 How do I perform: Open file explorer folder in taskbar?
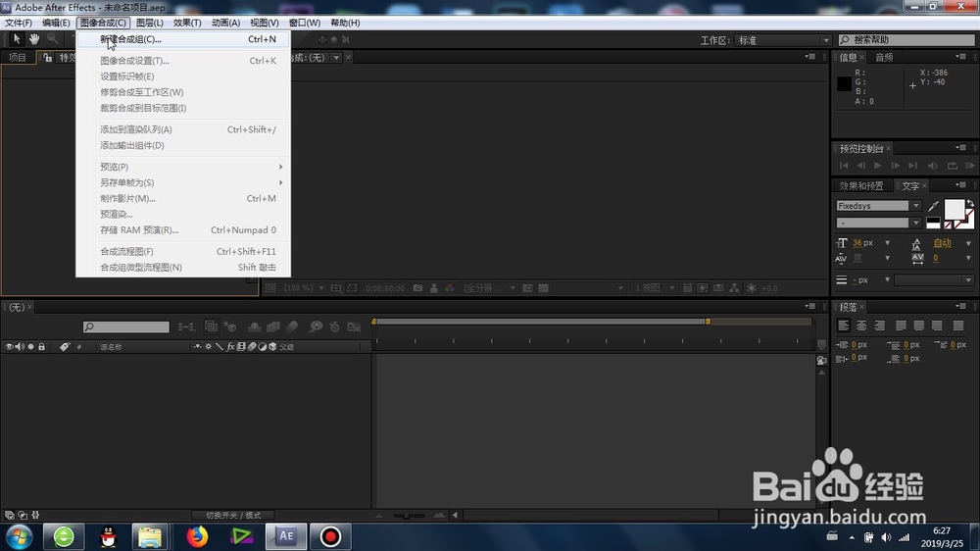tap(150, 536)
